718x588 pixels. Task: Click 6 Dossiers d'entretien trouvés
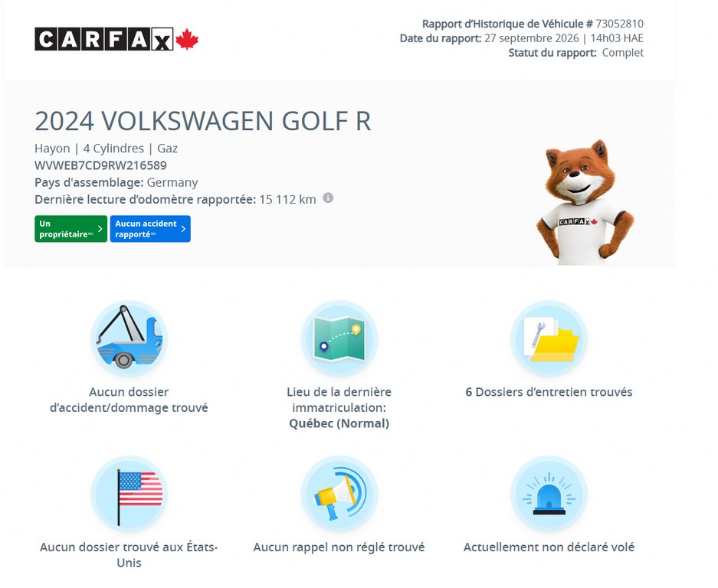coord(549,392)
